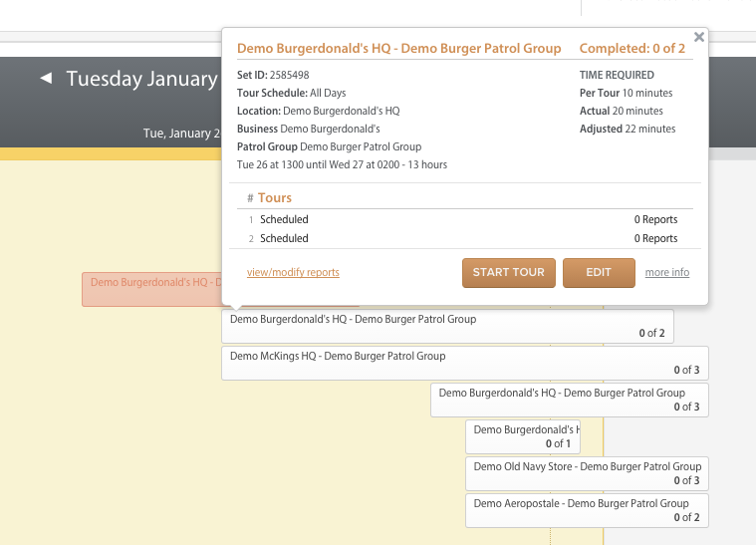Screen dimensions: 756x545
Task: Open Demo Old Navy Store calendar block
Action: (587, 473)
